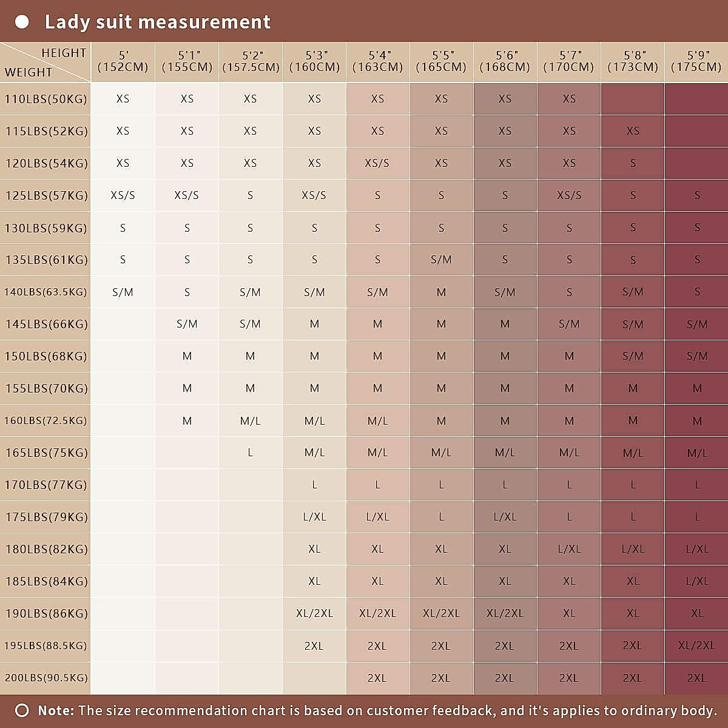The height and width of the screenshot is (728, 728).
Task: Click the white bullet beside Lady suit measurement
Action: click(22, 22)
